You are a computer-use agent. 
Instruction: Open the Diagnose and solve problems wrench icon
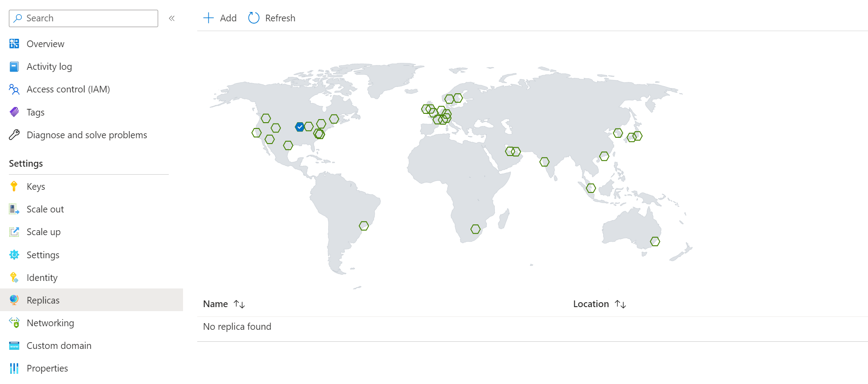click(14, 135)
